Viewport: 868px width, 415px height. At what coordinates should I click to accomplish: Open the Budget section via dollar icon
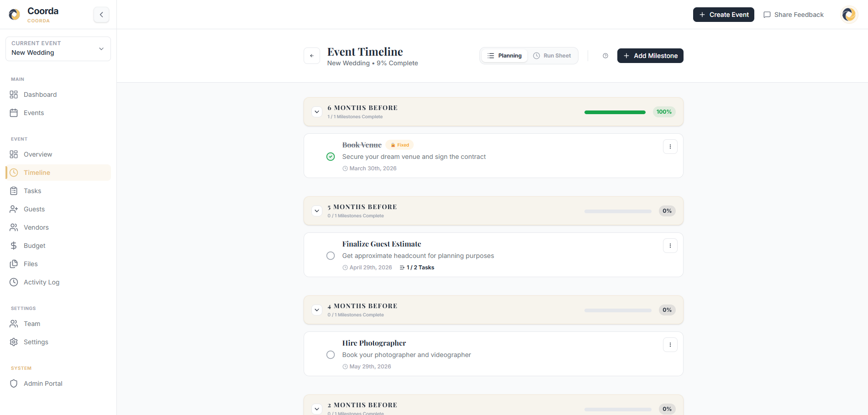14,246
